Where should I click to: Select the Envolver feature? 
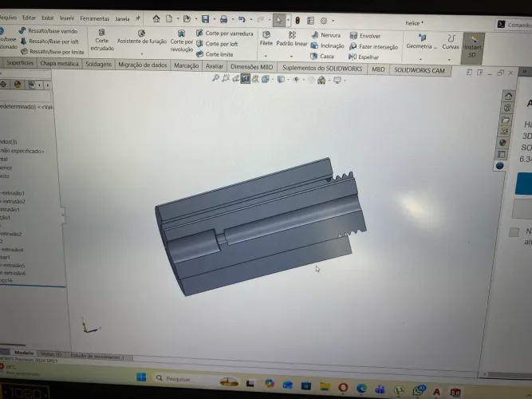tap(365, 36)
